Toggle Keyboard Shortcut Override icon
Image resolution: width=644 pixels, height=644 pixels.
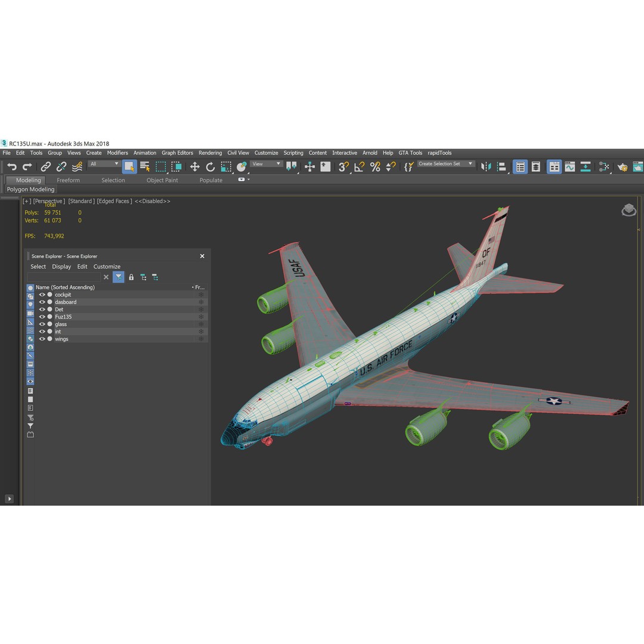tap(326, 167)
